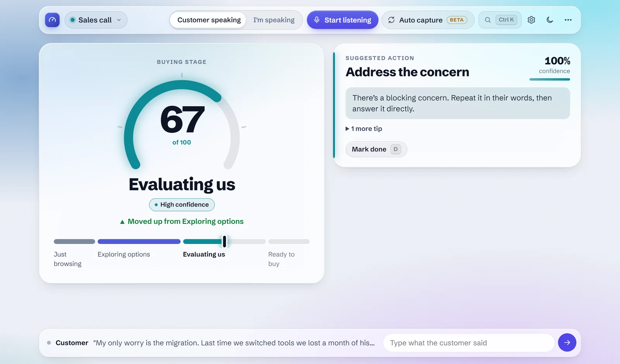Click the Type what the customer said field

pyautogui.click(x=469, y=343)
